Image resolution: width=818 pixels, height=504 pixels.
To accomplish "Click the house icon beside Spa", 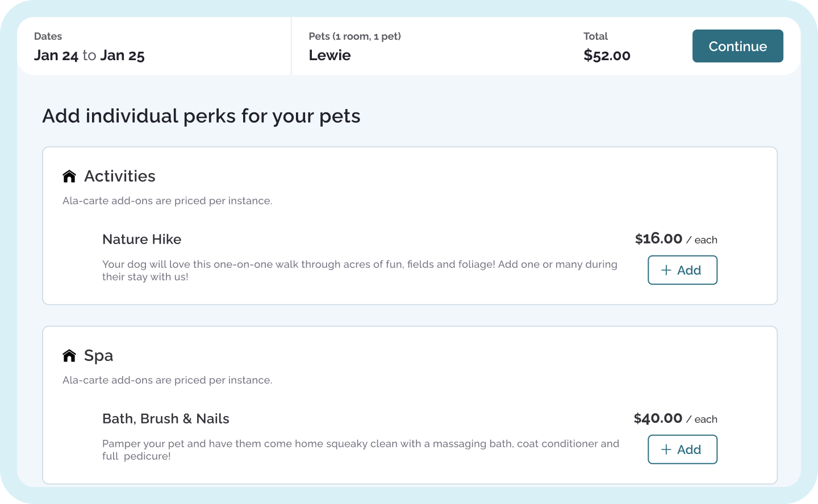I will 69,356.
